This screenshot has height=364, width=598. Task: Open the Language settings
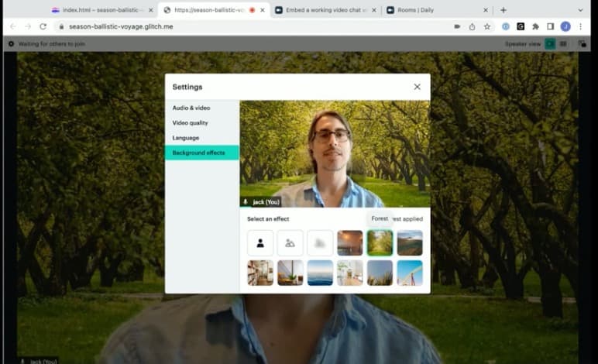coord(202,138)
